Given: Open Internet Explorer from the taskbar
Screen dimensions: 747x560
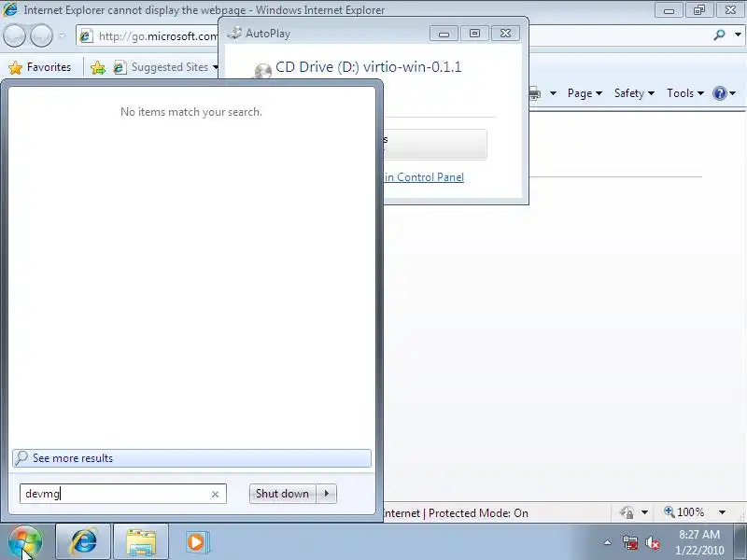Looking at the screenshot, I should 83,542.
